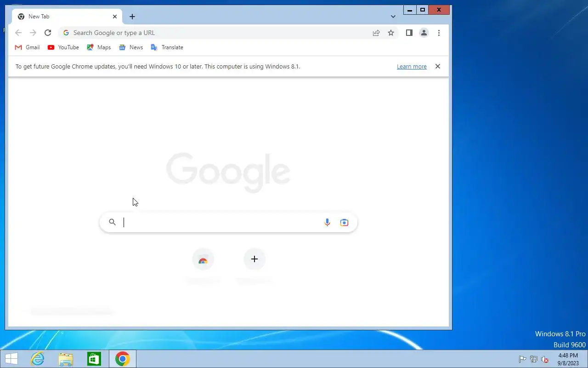588x368 pixels.
Task: Launch Internet Explorer from the taskbar
Action: [x=37, y=359]
